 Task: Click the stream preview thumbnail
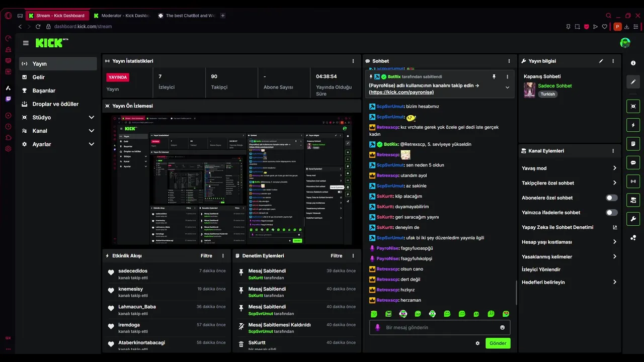(x=232, y=180)
